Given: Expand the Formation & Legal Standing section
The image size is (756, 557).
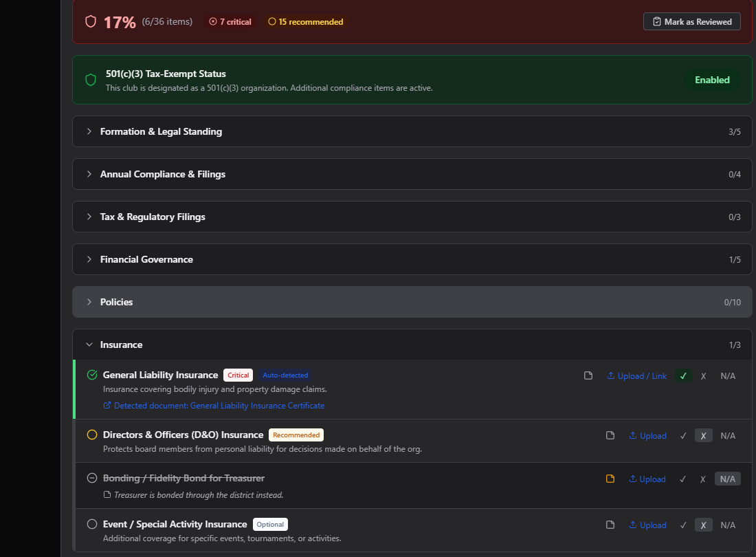Looking at the screenshot, I should [x=412, y=131].
